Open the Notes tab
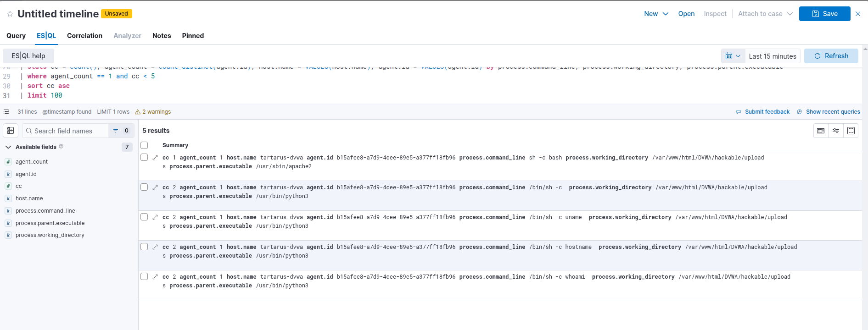Screen dimensions: 868x330 162,36
